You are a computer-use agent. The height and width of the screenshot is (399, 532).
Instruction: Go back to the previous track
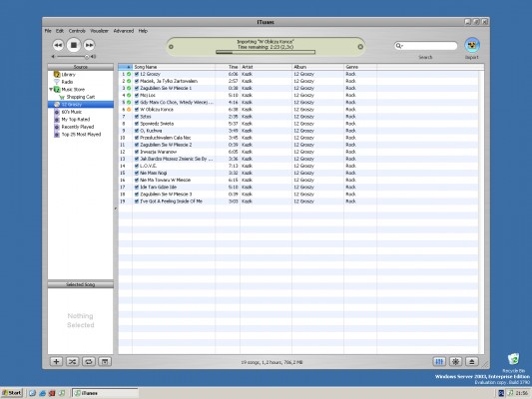tap(58, 45)
